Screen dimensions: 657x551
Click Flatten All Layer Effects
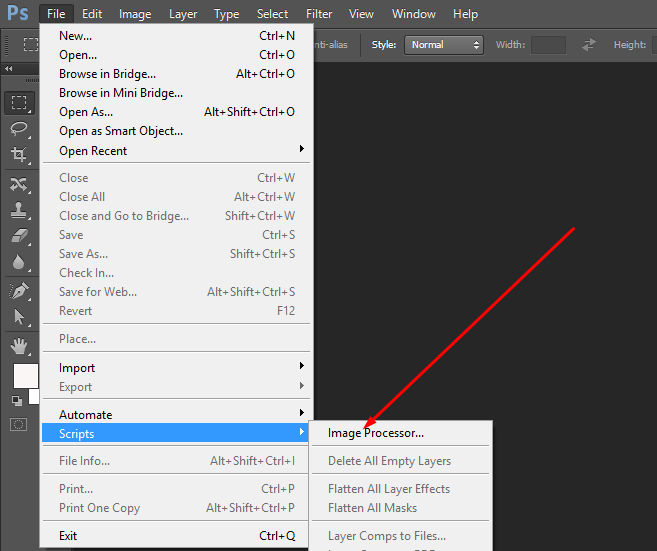[x=401, y=489]
